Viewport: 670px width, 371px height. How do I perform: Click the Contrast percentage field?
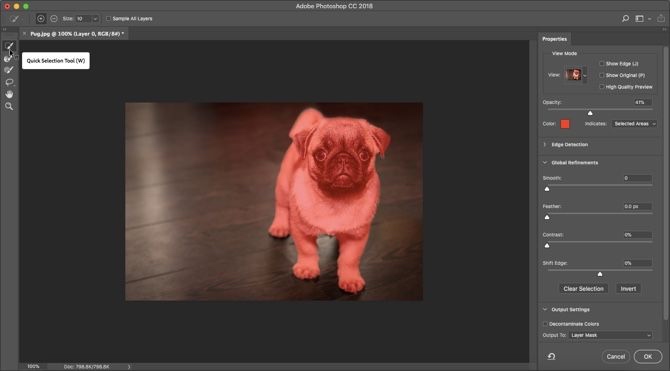coord(638,235)
